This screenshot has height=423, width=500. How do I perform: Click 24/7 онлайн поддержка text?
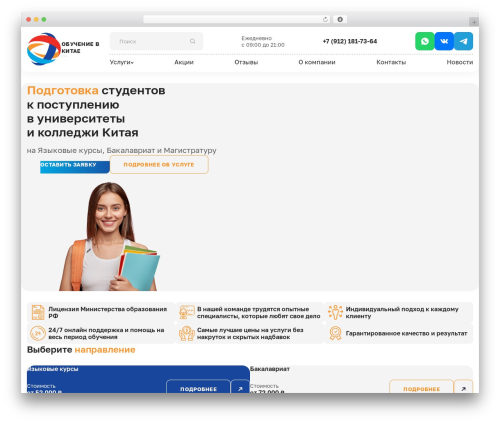tap(106, 333)
